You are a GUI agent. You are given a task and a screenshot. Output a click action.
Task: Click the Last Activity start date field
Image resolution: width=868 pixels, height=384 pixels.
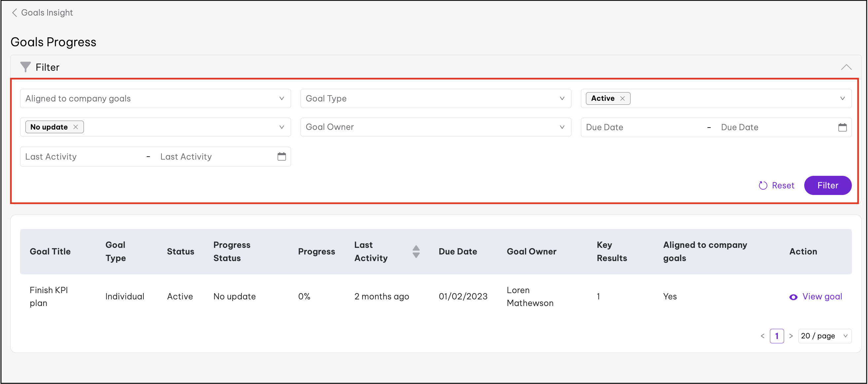pyautogui.click(x=81, y=157)
